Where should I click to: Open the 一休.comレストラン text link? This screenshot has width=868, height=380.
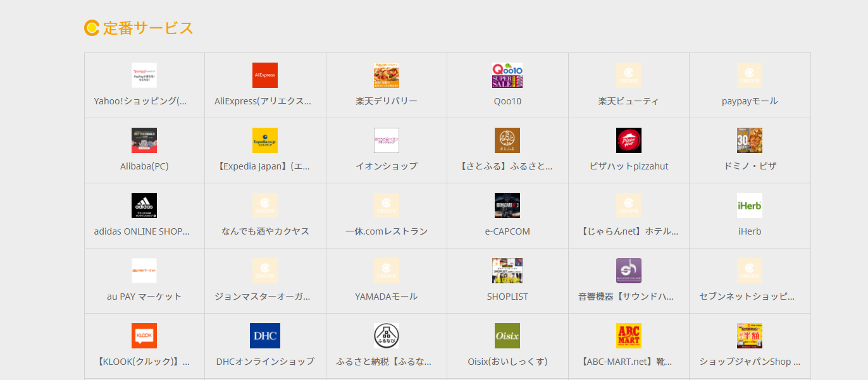[x=387, y=231]
